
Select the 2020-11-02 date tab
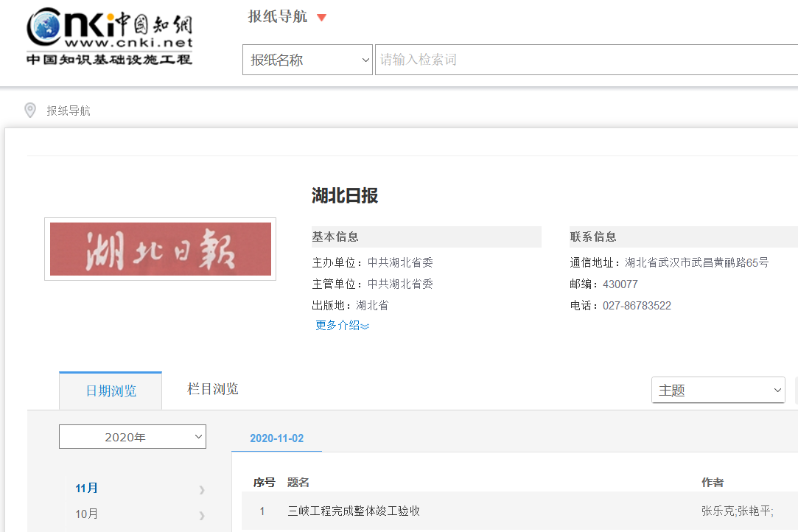click(x=276, y=438)
